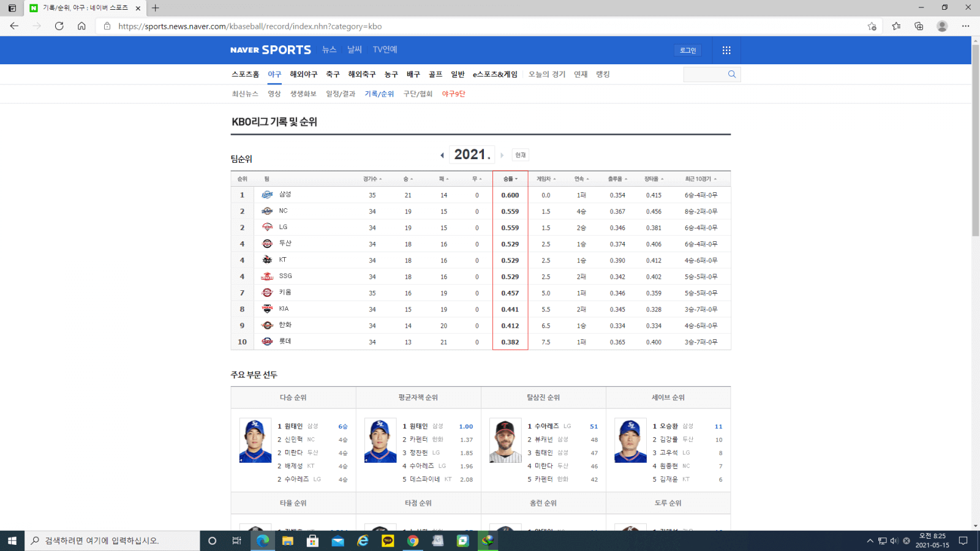980x551 pixels.
Task: Click the KT Wiz team logo
Action: (x=267, y=260)
